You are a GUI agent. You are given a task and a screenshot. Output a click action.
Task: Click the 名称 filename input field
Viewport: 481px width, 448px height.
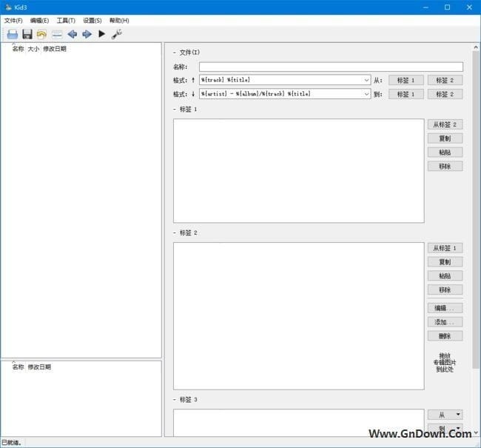point(331,67)
